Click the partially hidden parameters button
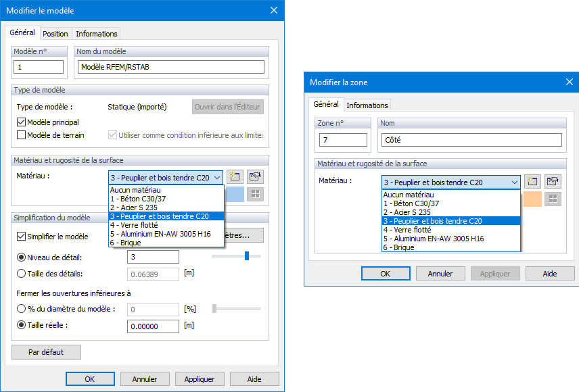This screenshot has width=579, height=392. (x=244, y=235)
